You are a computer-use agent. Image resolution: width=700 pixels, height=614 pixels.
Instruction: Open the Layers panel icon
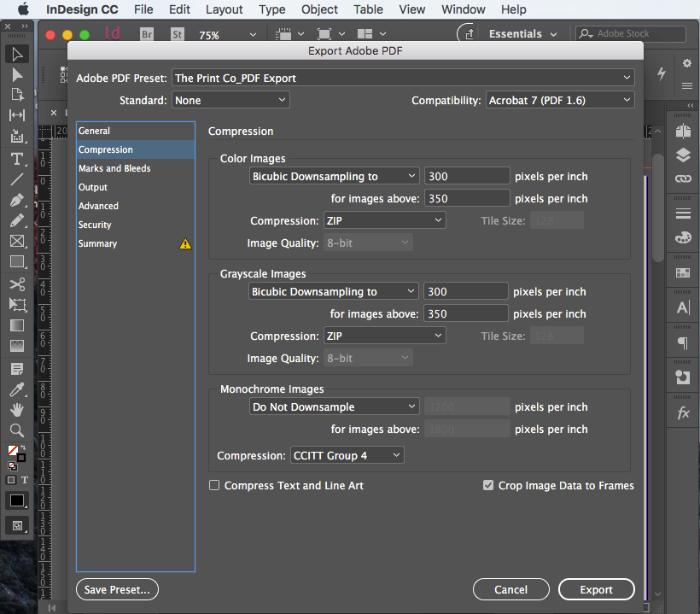click(x=683, y=155)
